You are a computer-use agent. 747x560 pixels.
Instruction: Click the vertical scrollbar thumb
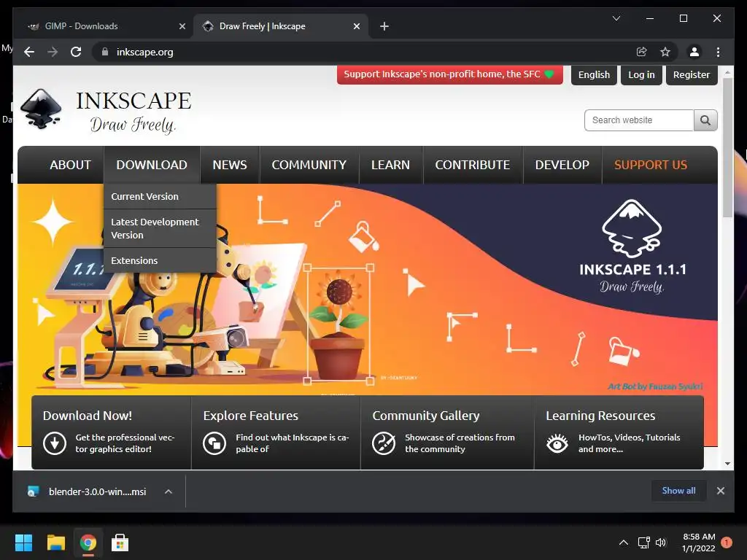(727, 147)
